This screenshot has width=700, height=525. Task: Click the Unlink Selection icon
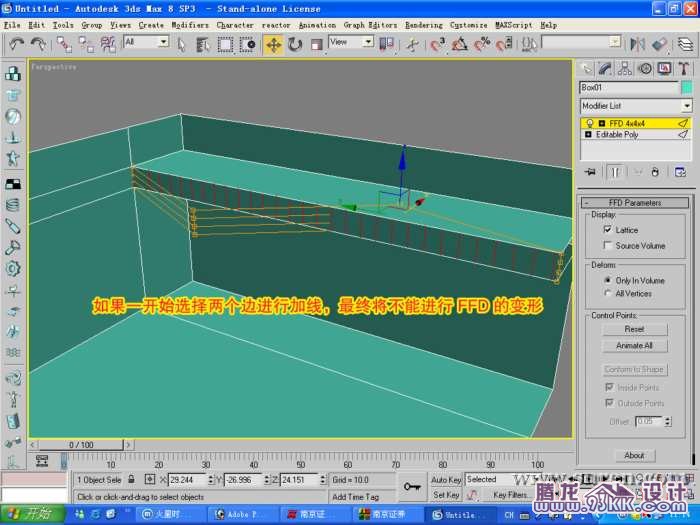[86, 44]
